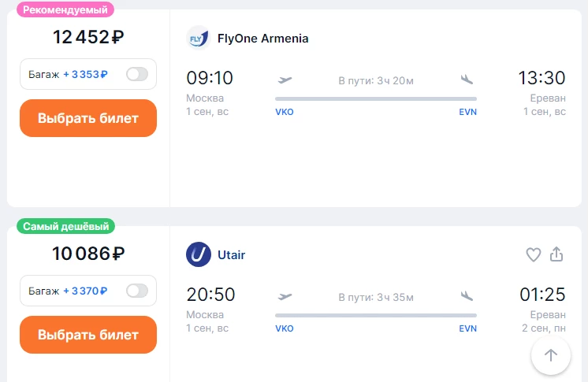
Task: Enable baggage toggle for 10 086₽ ticket
Action: [137, 291]
